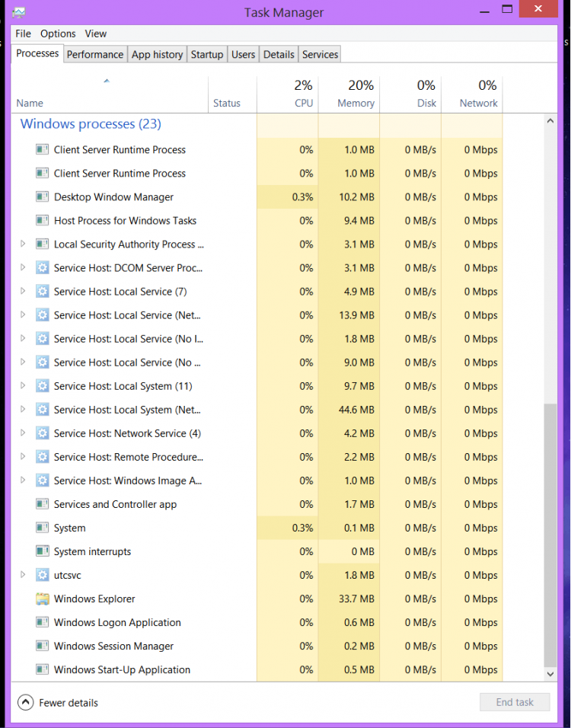
Task: Open the View menu
Action: point(96,34)
